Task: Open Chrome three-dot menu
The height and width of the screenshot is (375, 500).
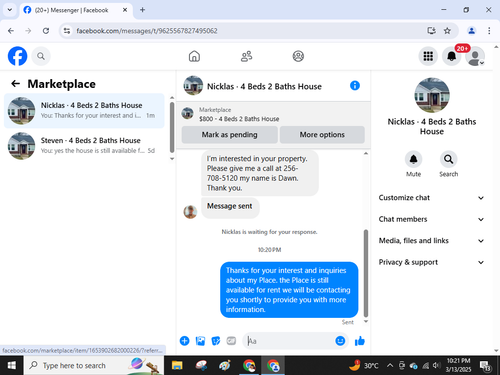Action: (489, 31)
